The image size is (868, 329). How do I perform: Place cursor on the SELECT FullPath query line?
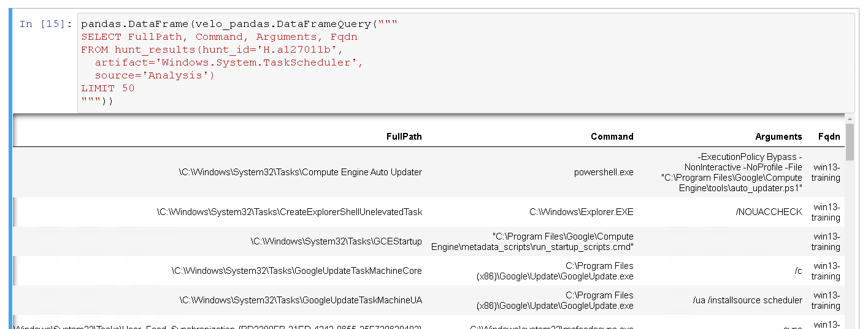point(219,37)
